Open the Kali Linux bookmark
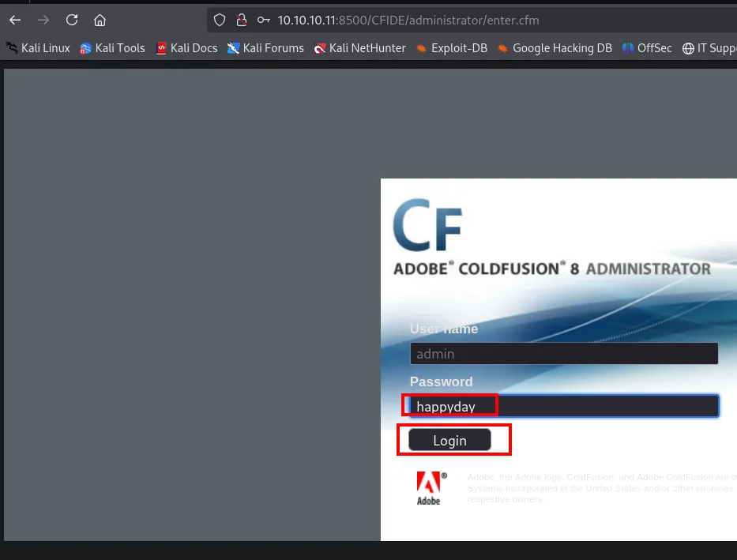Image resolution: width=737 pixels, height=560 pixels. [38, 48]
